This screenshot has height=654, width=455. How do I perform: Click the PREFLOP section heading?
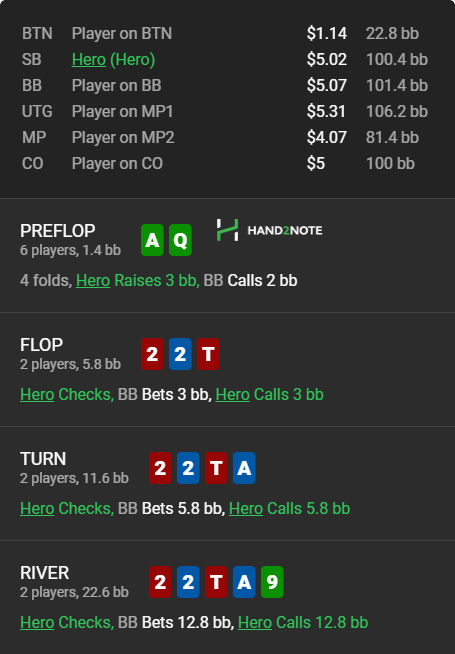58,231
